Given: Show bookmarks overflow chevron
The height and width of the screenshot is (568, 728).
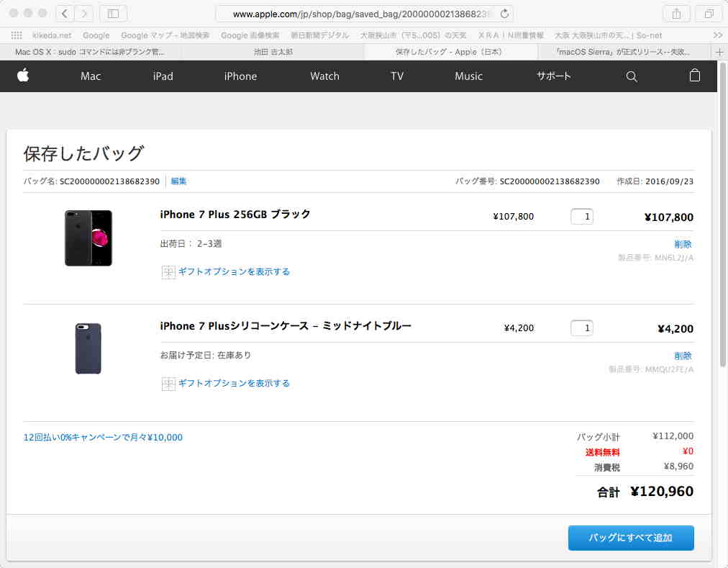Looking at the screenshot, I should point(718,35).
